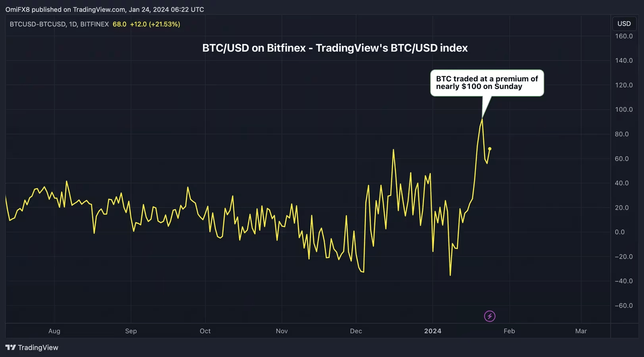Select the 1D interval label
This screenshot has height=357, width=644.
pyautogui.click(x=73, y=24)
